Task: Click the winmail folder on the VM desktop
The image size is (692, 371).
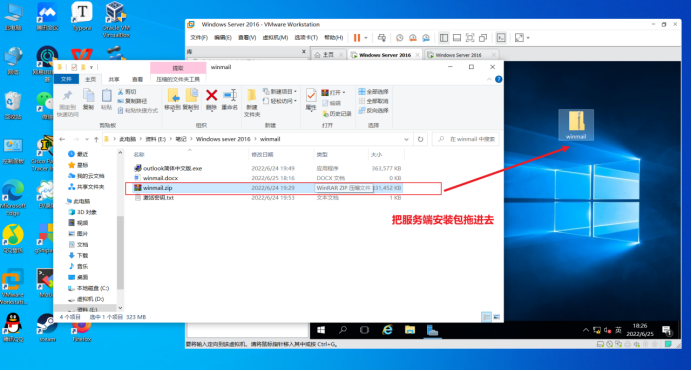Action: [x=576, y=125]
